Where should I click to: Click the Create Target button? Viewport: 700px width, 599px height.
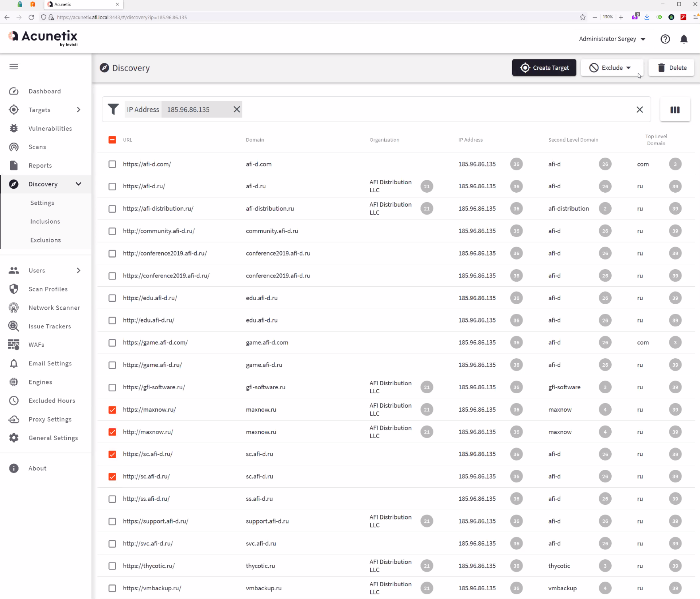pos(544,68)
